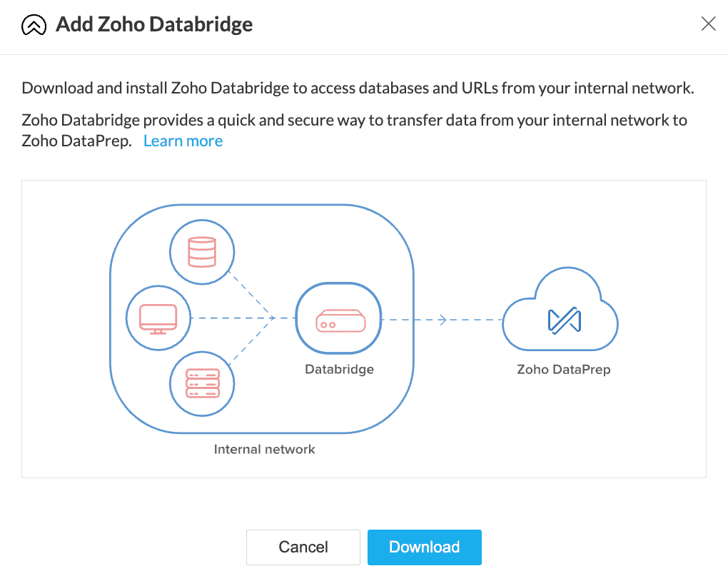Open the Learn more link

[183, 141]
